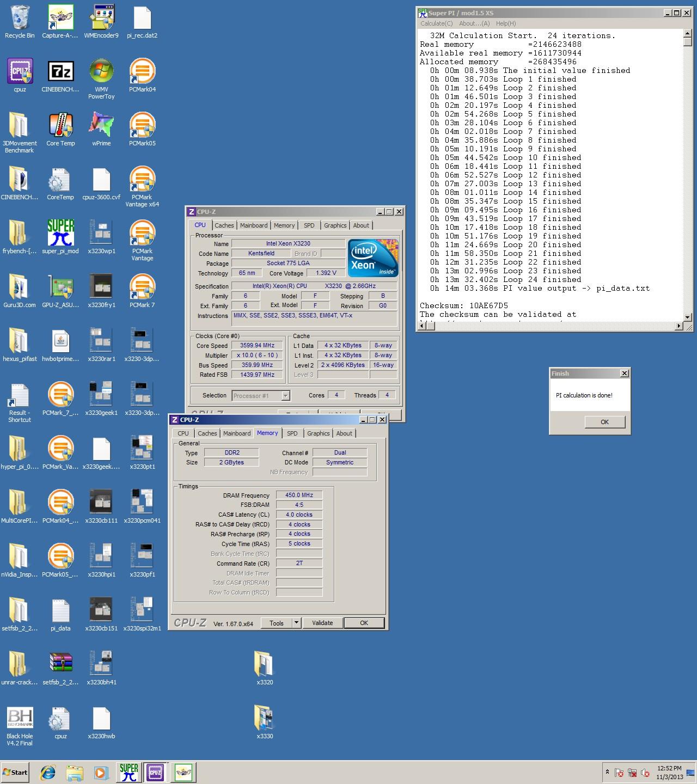Launch PCMark04 desktop shortcut
697x784 pixels.
click(x=142, y=71)
